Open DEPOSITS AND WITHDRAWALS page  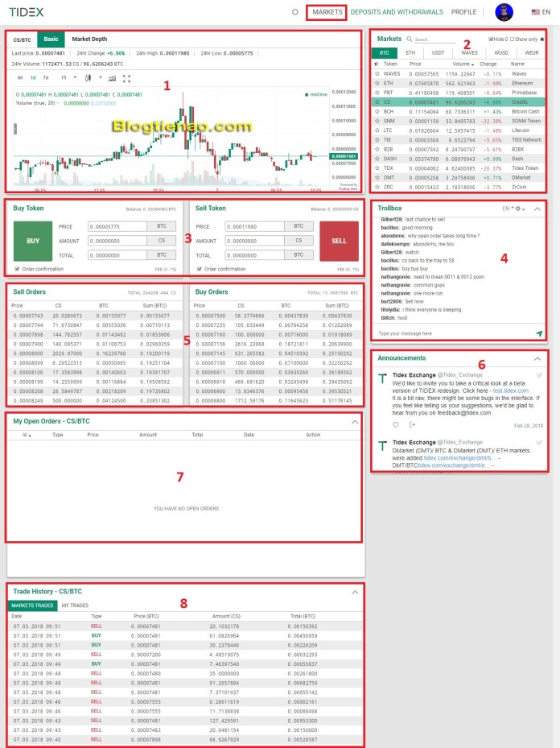397,12
